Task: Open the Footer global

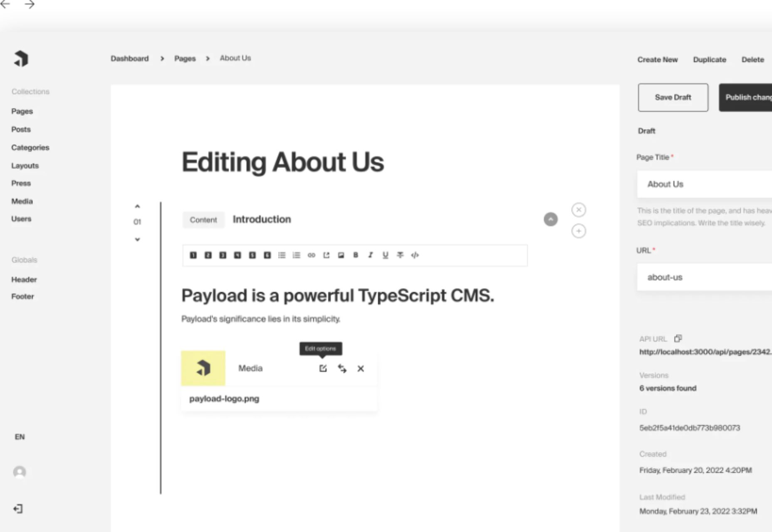Action: 22,296
